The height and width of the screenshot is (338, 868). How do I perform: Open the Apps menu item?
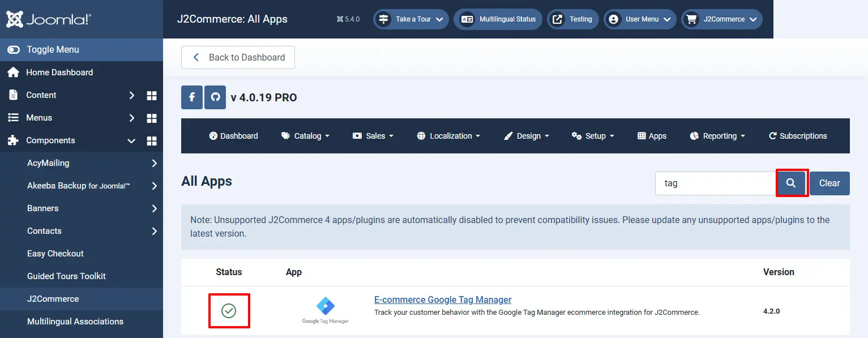(x=652, y=136)
